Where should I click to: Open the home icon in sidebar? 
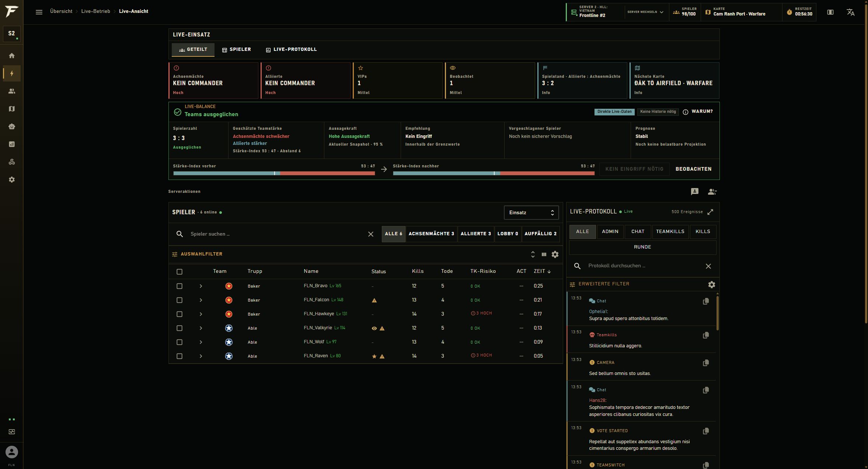[x=12, y=56]
